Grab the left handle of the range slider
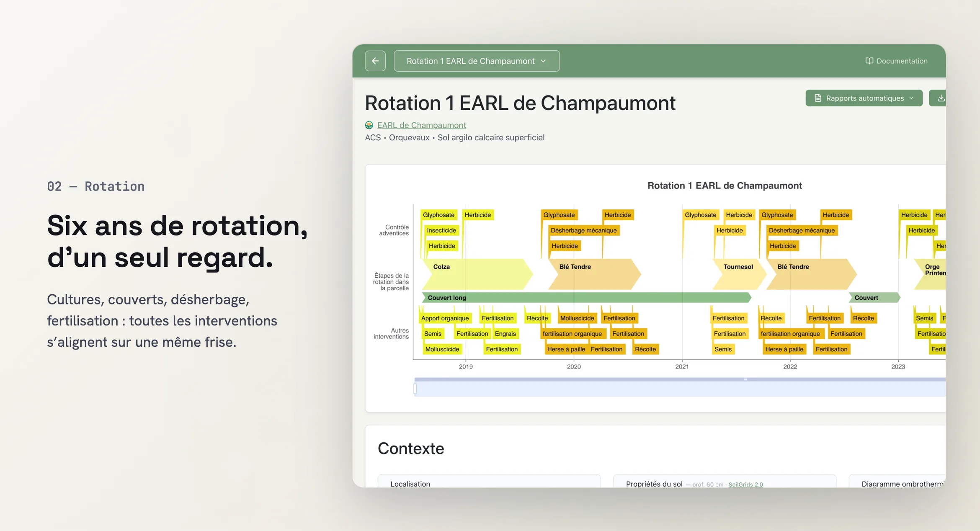Image resolution: width=980 pixels, height=531 pixels. (x=415, y=389)
